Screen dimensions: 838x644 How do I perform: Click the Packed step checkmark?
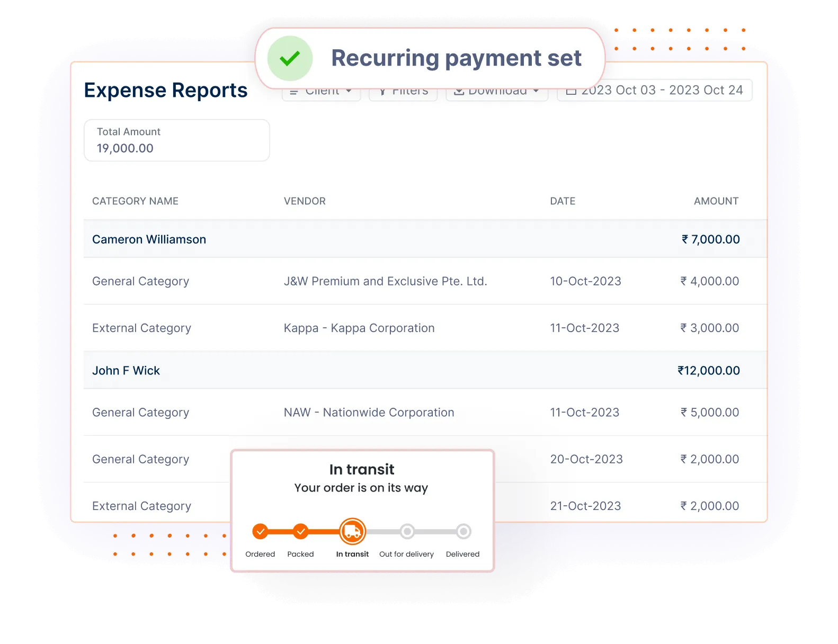pyautogui.click(x=300, y=531)
